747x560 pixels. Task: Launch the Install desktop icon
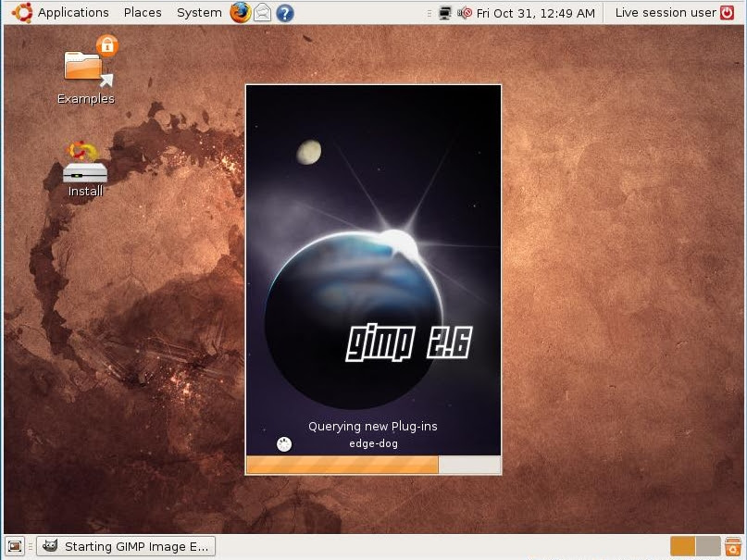pos(85,169)
